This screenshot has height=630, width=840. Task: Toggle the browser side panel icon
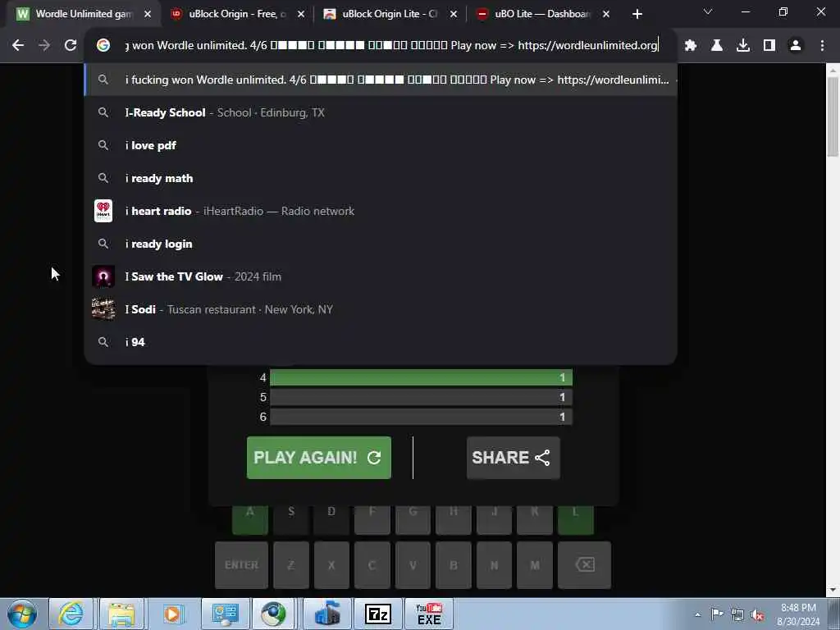[x=769, y=46]
